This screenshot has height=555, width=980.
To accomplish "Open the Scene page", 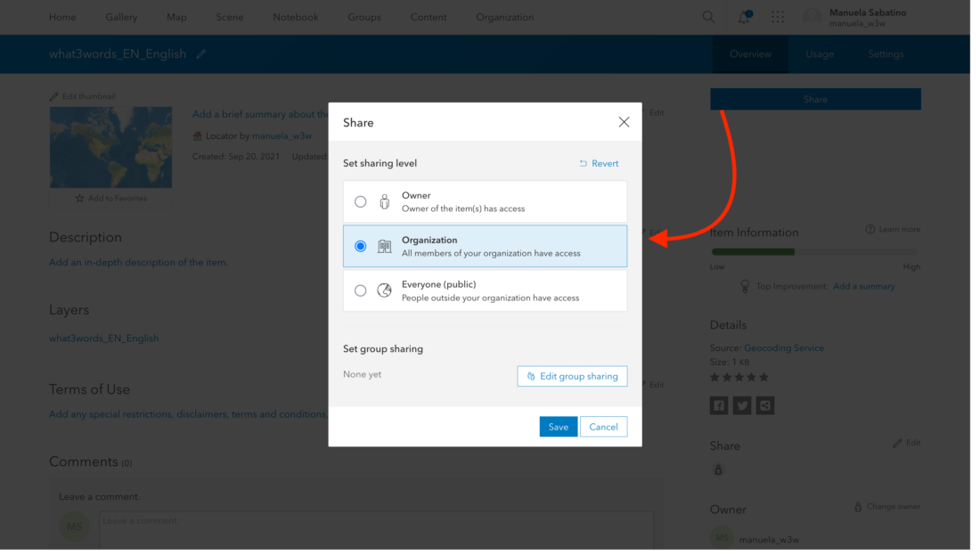I will point(232,18).
